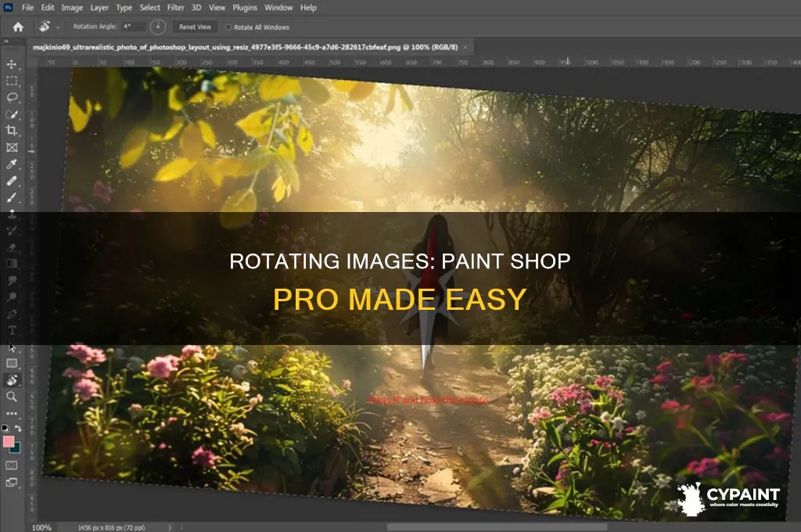Open the Edit menu
The width and height of the screenshot is (801, 532).
(48, 8)
